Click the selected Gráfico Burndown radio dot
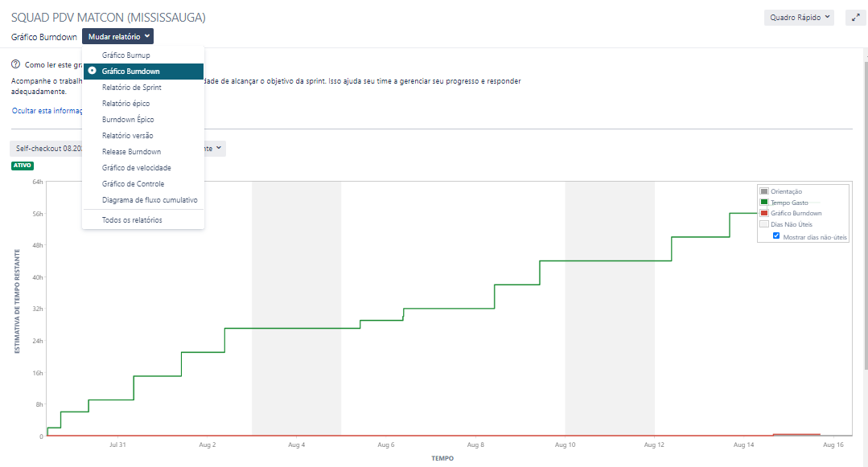 [x=93, y=71]
